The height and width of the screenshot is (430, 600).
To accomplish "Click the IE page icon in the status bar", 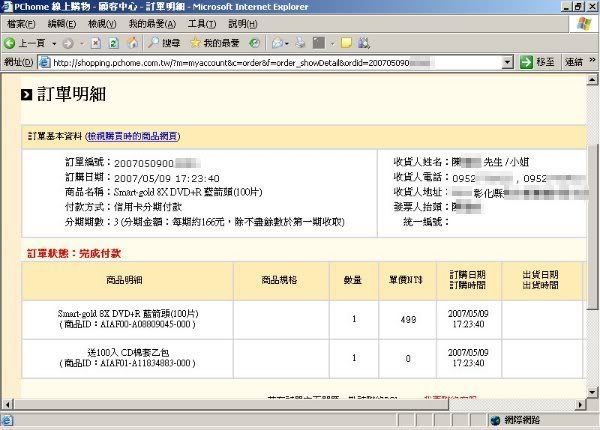I will pyautogui.click(x=7, y=421).
